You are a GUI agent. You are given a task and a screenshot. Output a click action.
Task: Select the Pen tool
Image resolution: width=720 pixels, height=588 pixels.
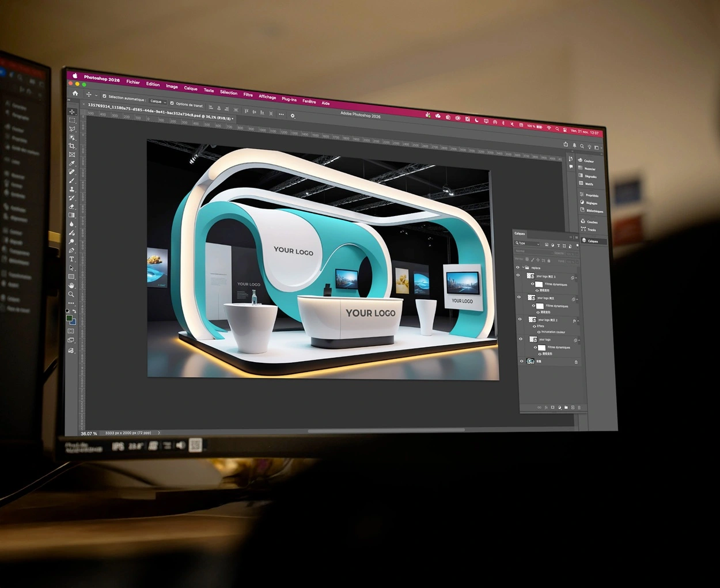coord(71,251)
